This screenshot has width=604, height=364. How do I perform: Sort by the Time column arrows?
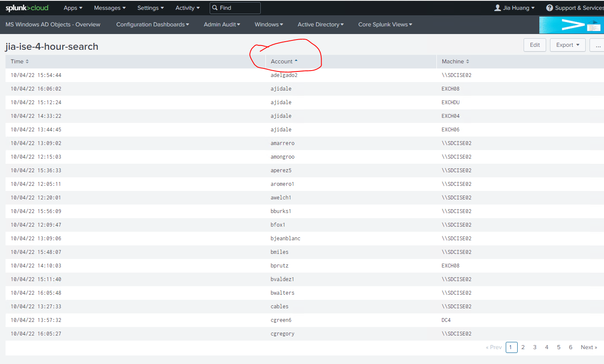[x=27, y=62]
